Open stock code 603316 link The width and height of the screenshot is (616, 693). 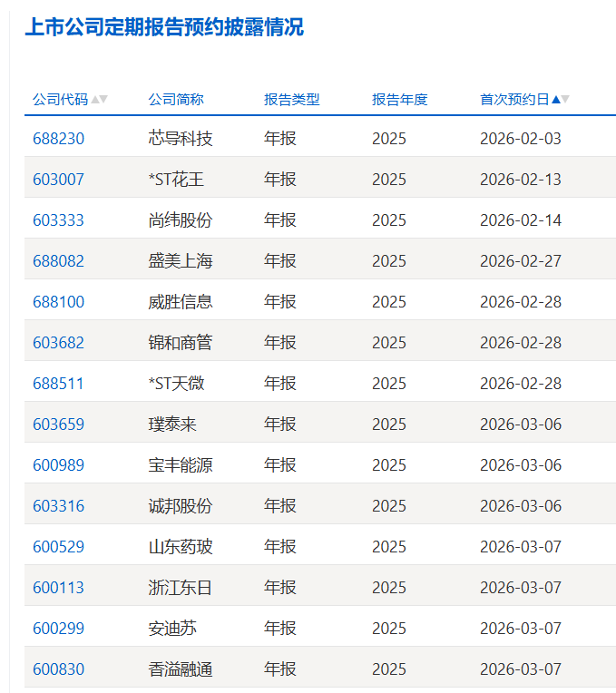tap(58, 506)
